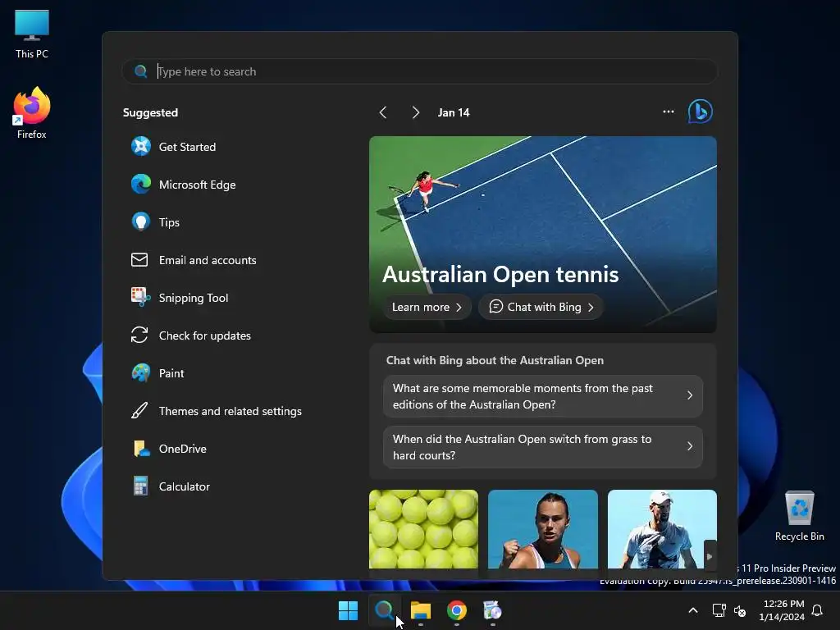Open the notification bell
The image size is (840, 630).
[x=817, y=610]
